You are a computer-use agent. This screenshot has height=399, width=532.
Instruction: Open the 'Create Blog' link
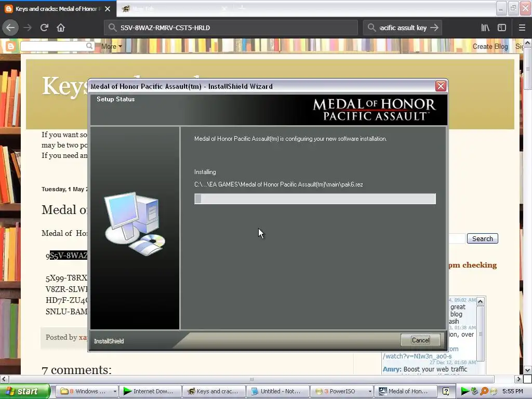pos(490,46)
